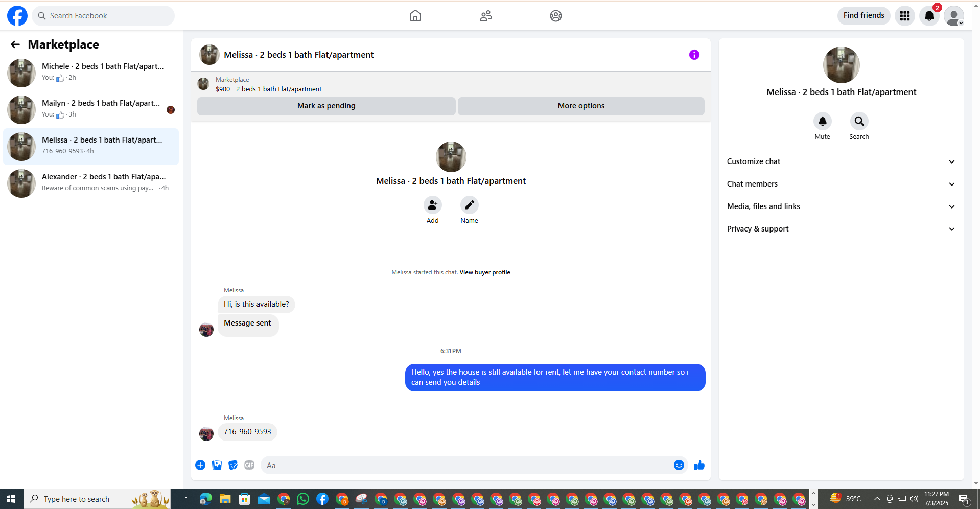Select Melissa conversation in list
Image resolution: width=980 pixels, height=509 pixels.
coord(91,146)
